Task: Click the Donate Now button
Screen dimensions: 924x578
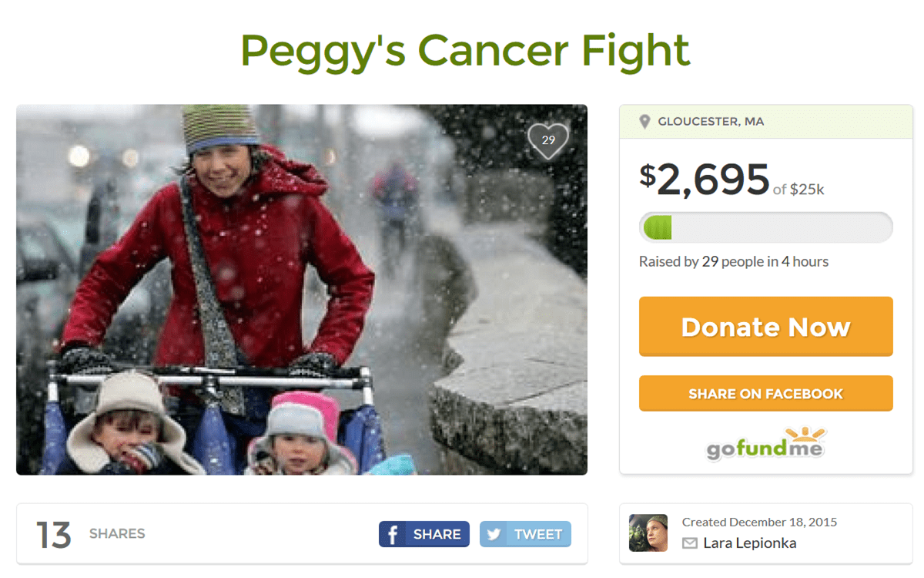Action: tap(766, 327)
